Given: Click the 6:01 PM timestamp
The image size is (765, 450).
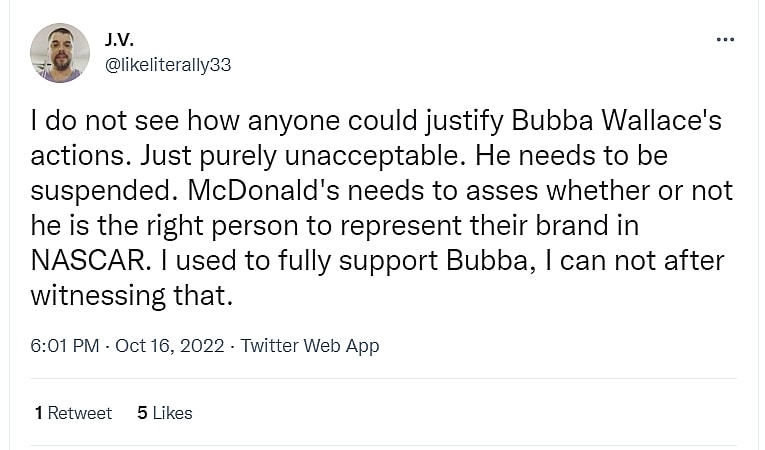Looking at the screenshot, I should pos(65,346).
